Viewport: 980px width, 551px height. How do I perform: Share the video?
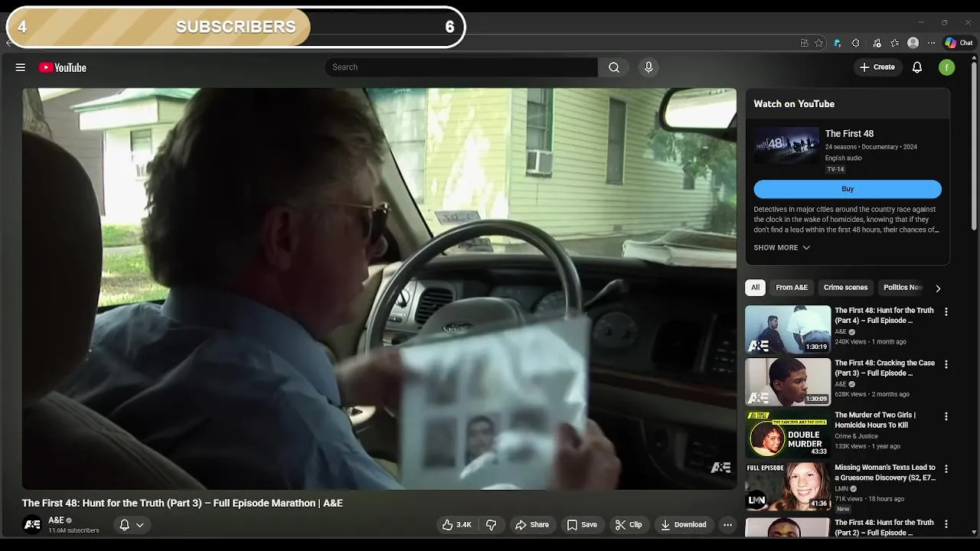point(531,525)
